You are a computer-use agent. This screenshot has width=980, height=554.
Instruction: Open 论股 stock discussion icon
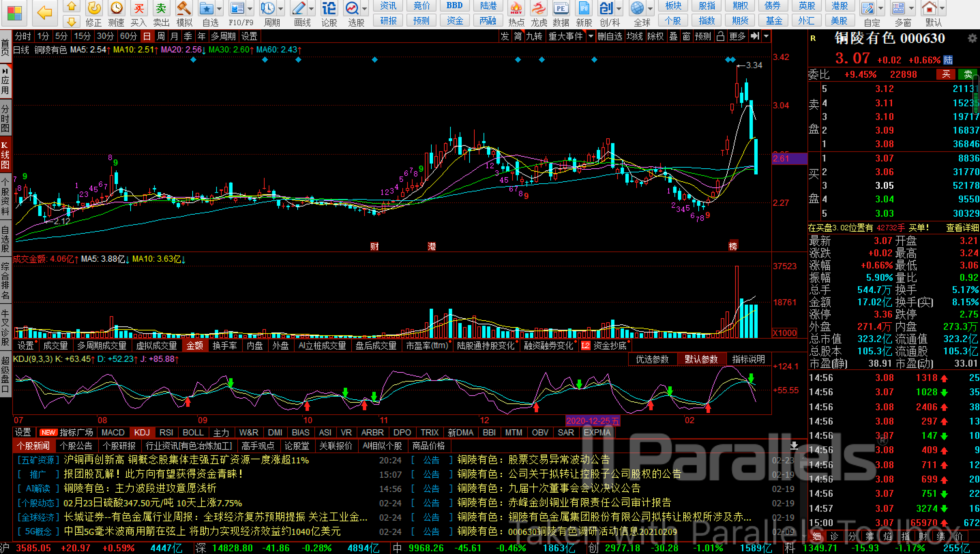click(329, 9)
